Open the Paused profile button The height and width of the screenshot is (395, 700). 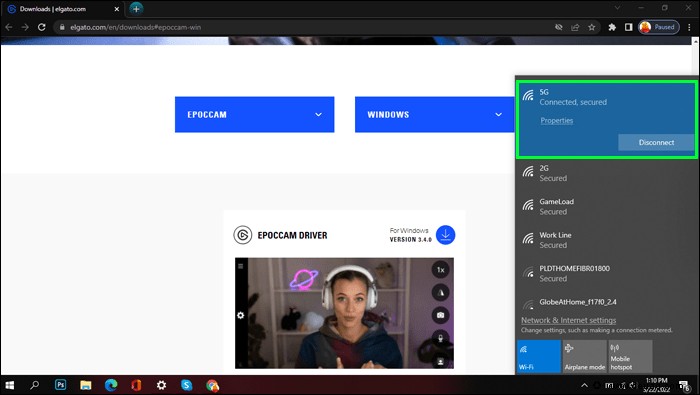[658, 27]
